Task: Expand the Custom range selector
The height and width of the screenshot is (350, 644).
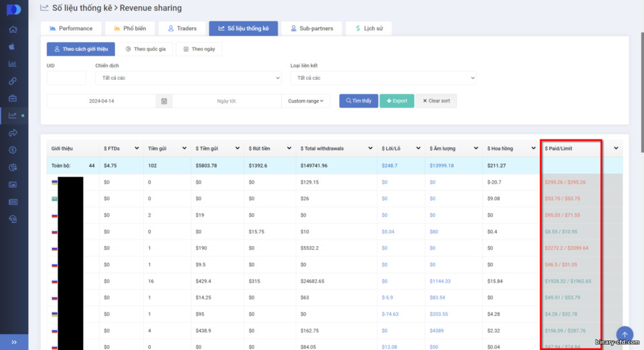Action: (x=306, y=101)
